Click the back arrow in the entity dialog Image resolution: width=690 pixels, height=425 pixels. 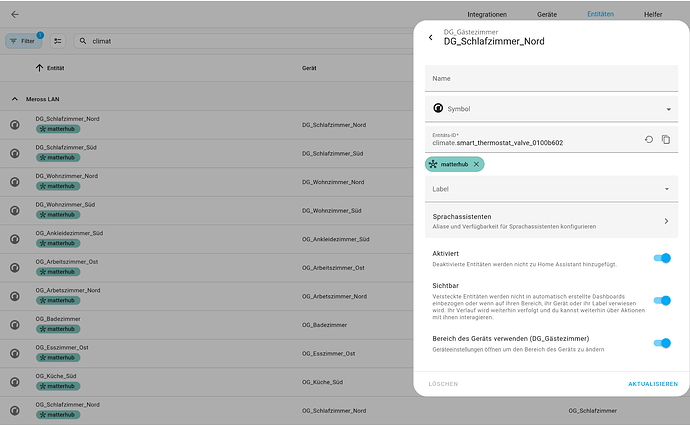[x=431, y=37]
